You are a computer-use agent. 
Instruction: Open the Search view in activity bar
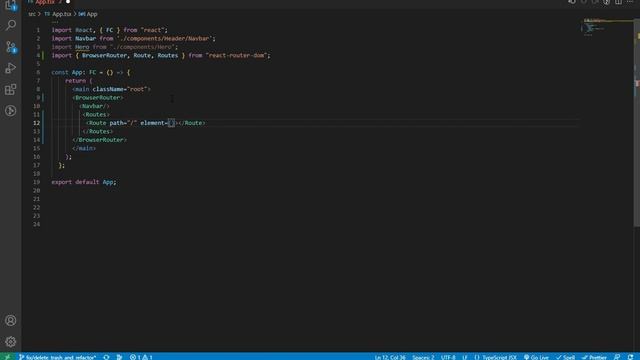pos(11,25)
